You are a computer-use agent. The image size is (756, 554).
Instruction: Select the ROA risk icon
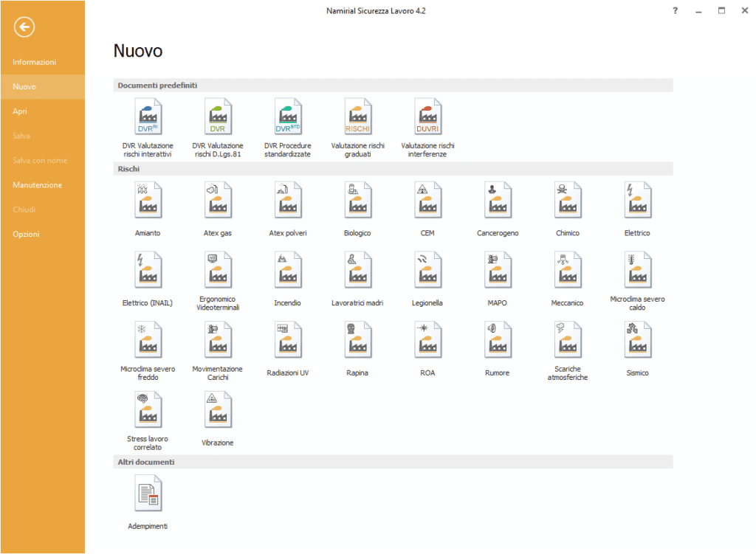coord(427,339)
